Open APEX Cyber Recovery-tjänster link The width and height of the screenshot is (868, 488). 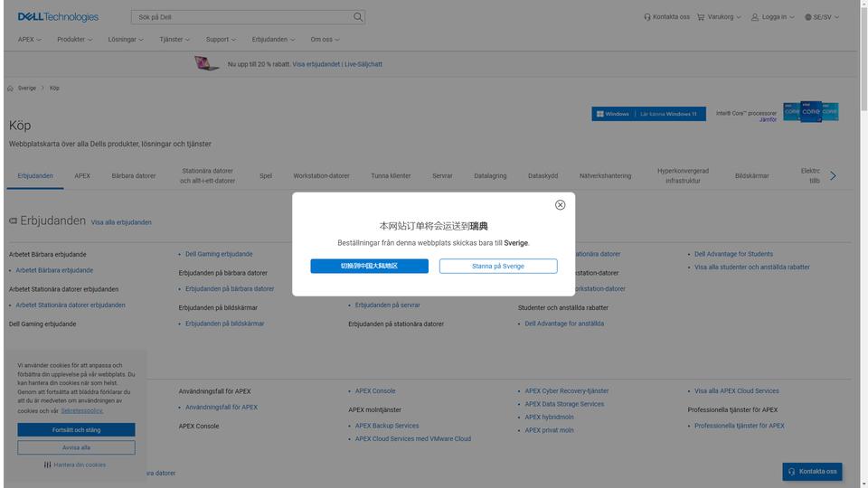[x=566, y=390]
